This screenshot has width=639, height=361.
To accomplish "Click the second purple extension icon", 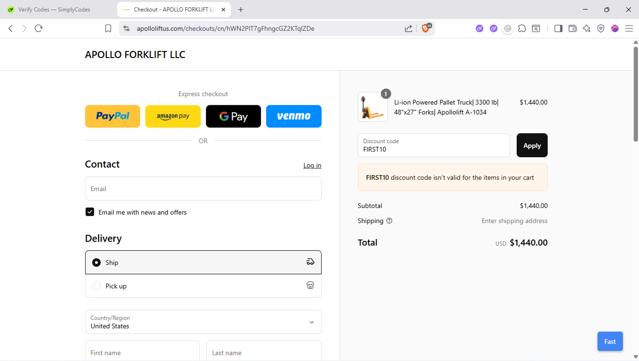I will coord(494,29).
